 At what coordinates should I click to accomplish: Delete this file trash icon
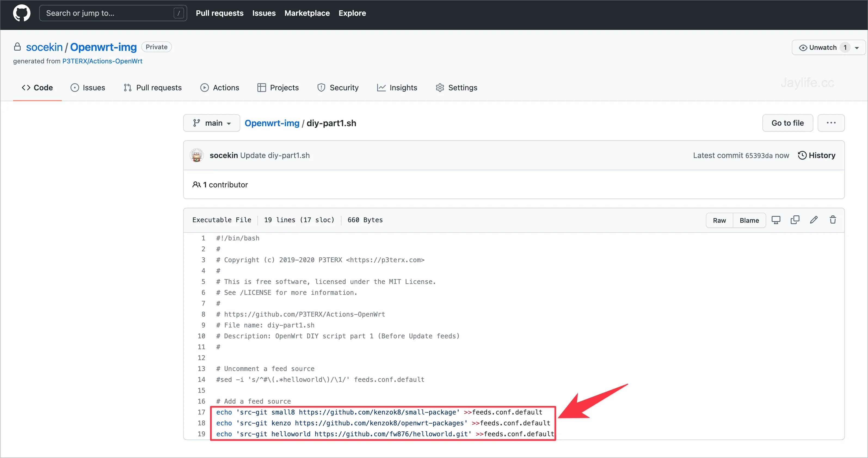click(833, 220)
